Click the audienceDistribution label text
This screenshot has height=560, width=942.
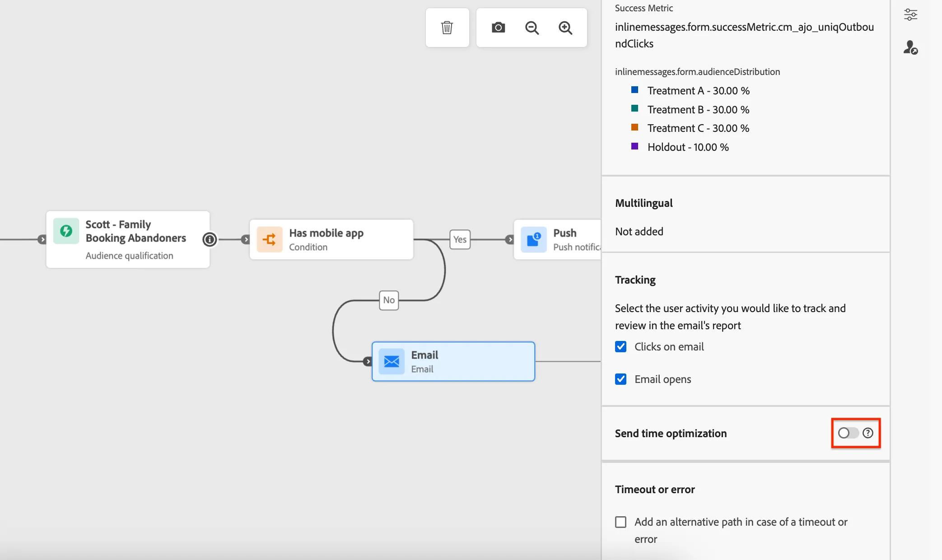(697, 72)
